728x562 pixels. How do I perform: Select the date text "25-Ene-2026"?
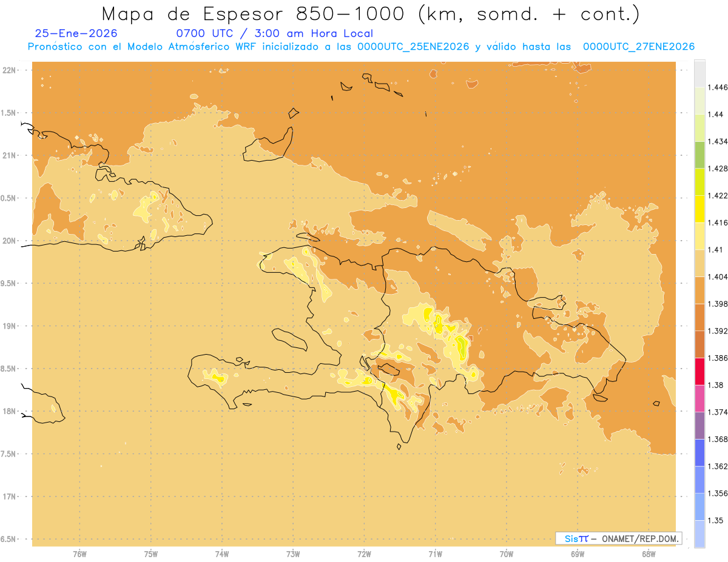coord(76,34)
